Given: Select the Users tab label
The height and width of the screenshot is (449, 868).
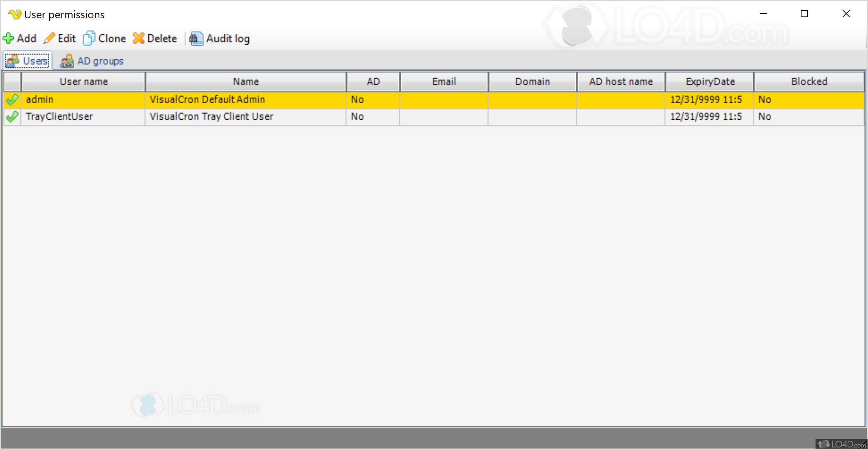Looking at the screenshot, I should [35, 61].
